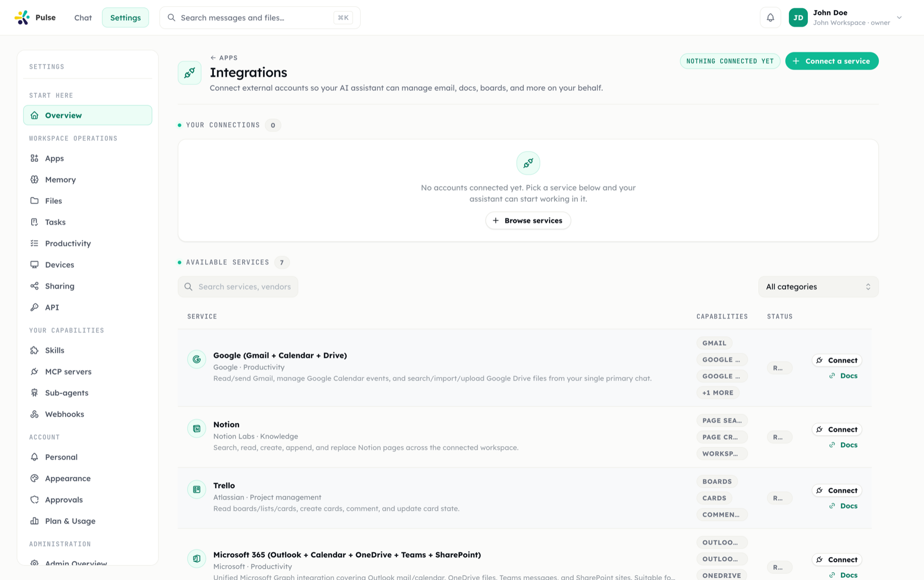The height and width of the screenshot is (580, 924).
Task: Select the Settings tab
Action: click(x=125, y=18)
